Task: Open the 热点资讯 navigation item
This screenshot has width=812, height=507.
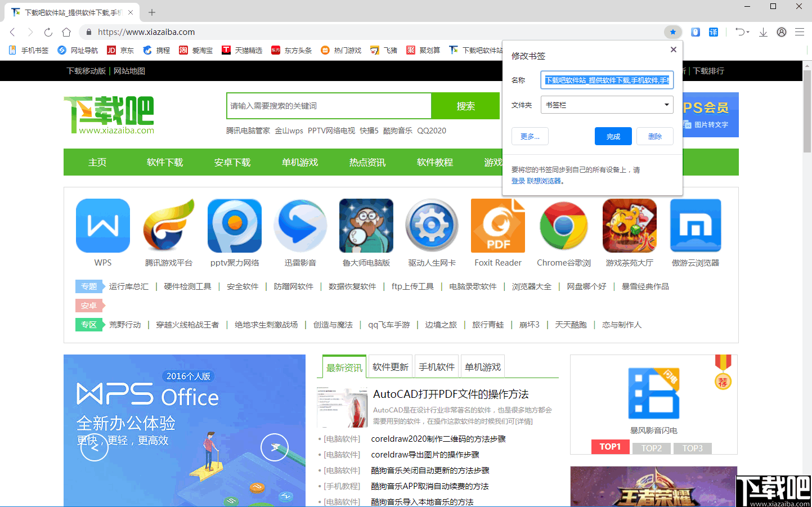Action: 367,162
